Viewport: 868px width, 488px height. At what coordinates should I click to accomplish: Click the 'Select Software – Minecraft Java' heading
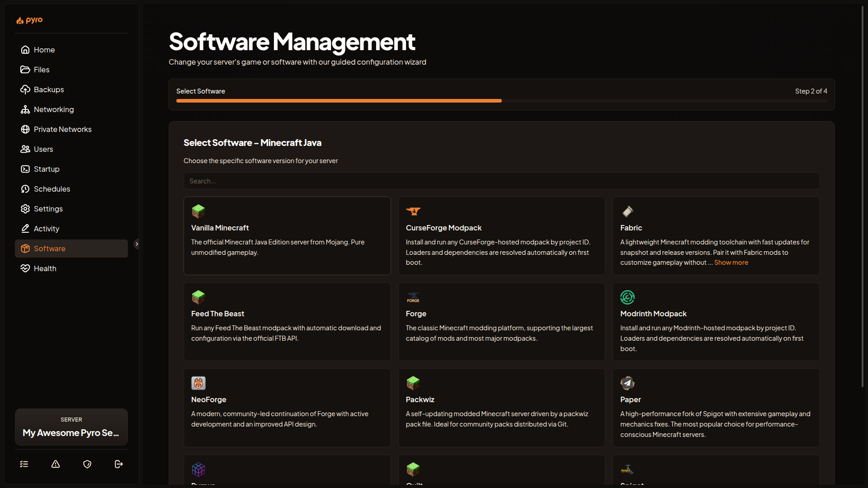(252, 143)
